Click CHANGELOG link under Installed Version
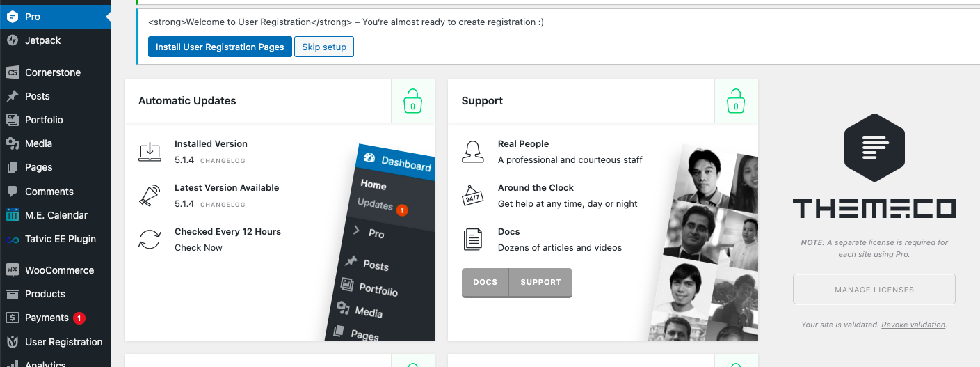The width and height of the screenshot is (980, 367). point(223,161)
